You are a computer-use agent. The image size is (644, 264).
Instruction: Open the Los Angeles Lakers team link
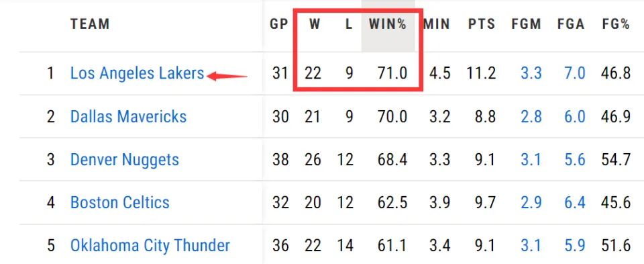tap(137, 74)
